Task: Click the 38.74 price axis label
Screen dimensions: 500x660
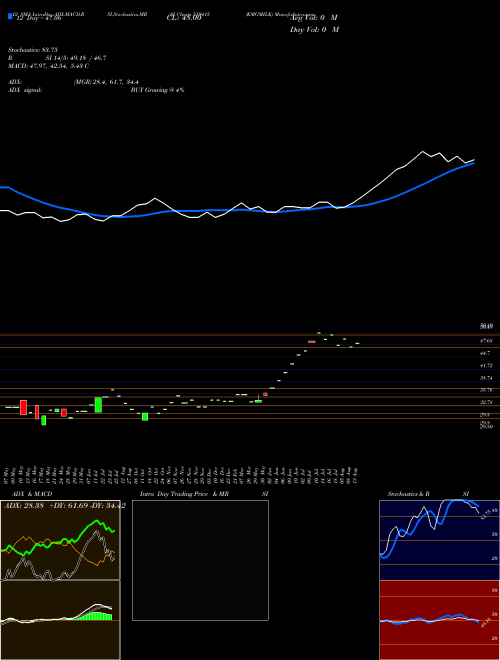Action: click(487, 378)
